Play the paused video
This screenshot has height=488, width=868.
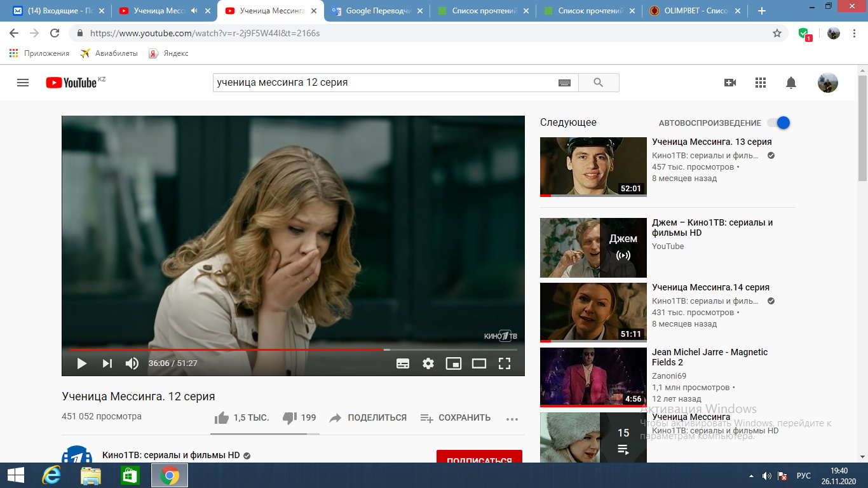(81, 363)
